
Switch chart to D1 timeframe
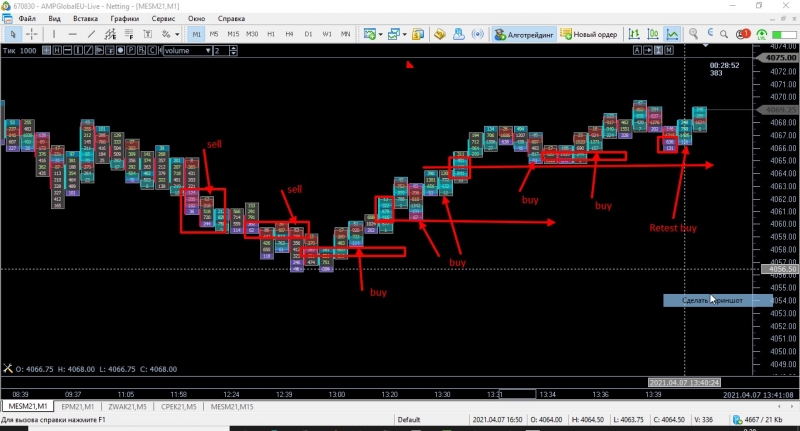click(308, 34)
